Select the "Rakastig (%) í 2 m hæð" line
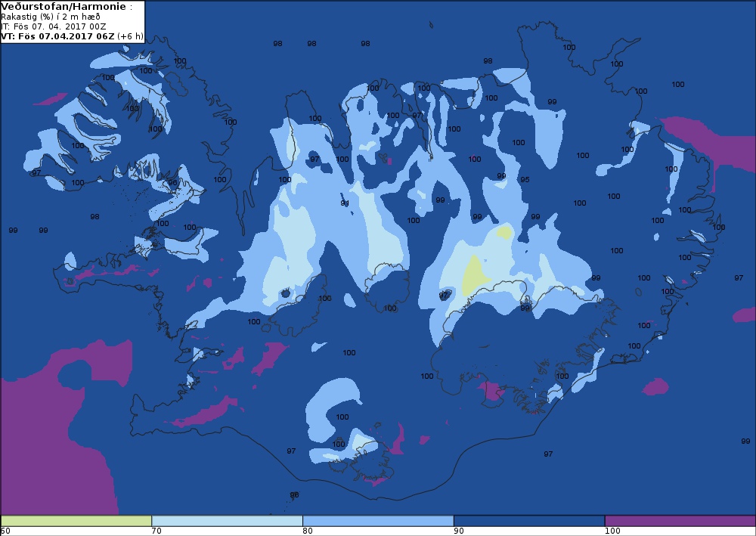 (x=51, y=17)
